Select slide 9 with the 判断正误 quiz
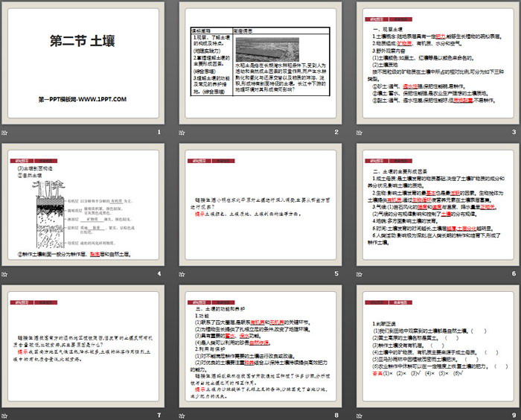Viewport: 521px width, 420px height. (438, 346)
